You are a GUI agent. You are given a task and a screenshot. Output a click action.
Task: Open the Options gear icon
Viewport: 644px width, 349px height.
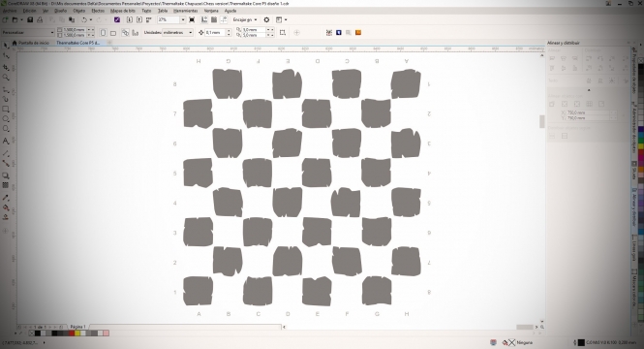click(x=266, y=19)
